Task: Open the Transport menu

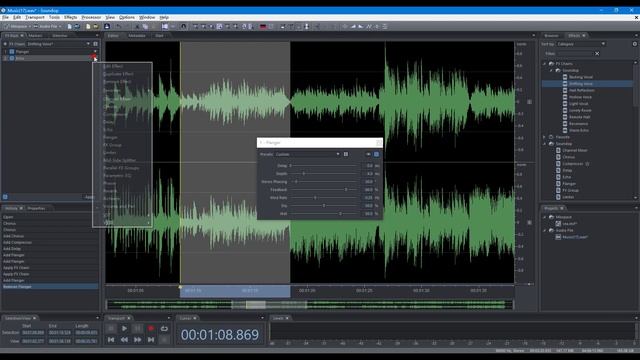Action: point(35,18)
